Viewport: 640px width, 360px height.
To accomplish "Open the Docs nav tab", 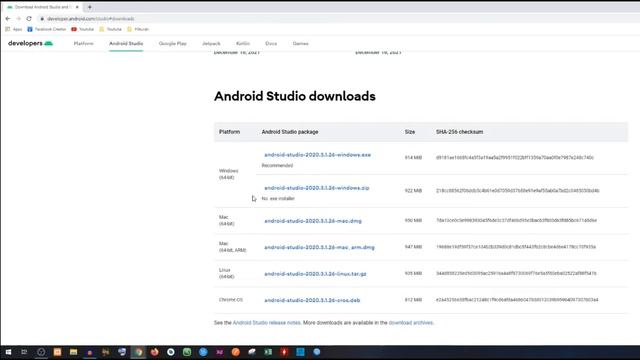I will click(x=271, y=43).
